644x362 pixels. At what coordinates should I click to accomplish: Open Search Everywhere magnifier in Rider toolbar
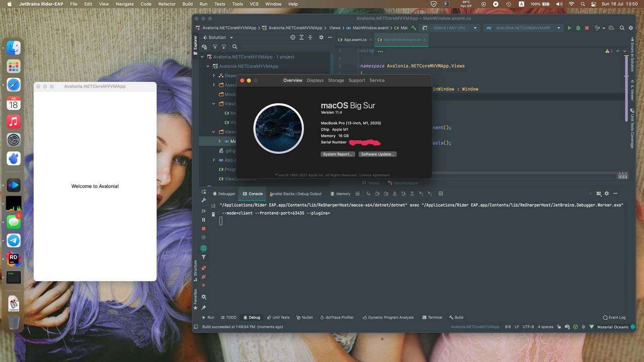click(x=622, y=28)
